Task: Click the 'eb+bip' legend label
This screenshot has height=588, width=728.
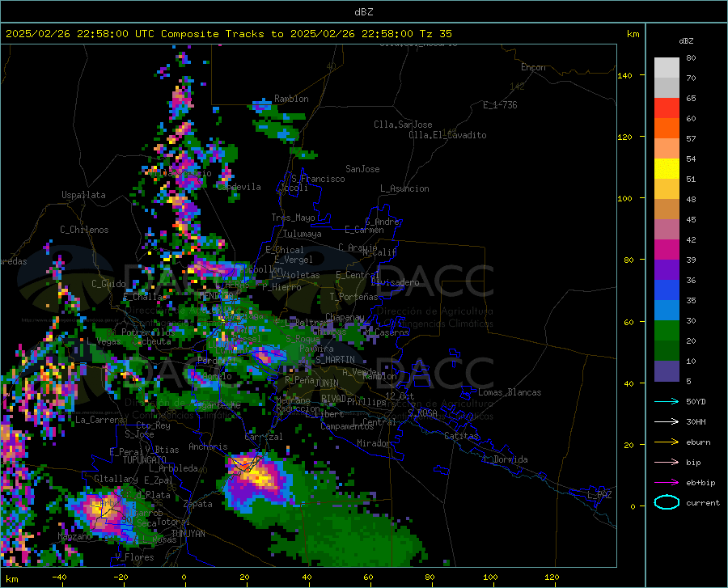Action: click(700, 483)
